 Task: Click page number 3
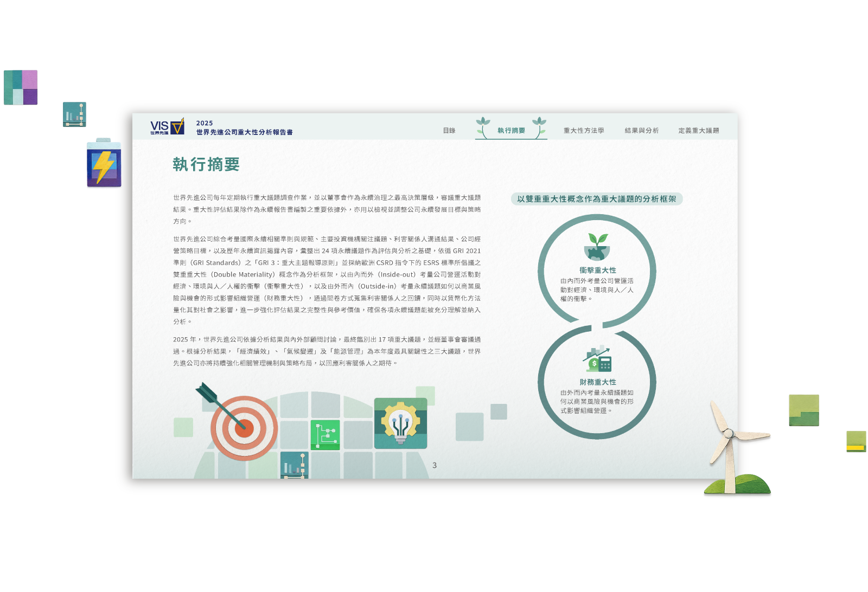435,465
